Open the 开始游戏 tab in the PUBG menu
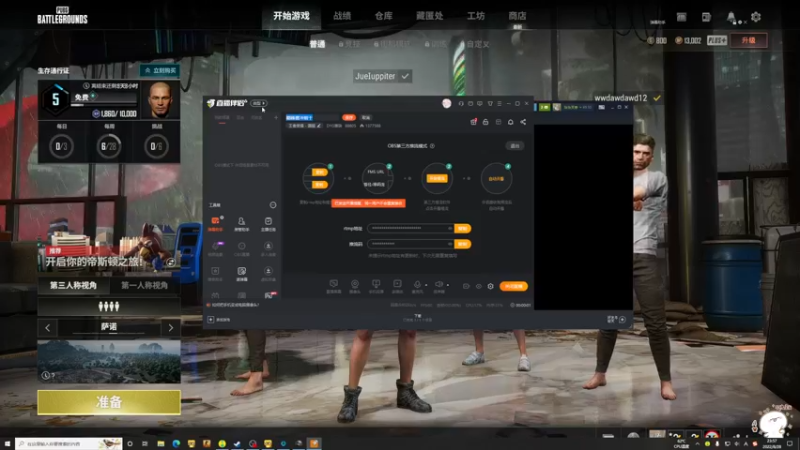The image size is (800, 450). click(x=291, y=16)
